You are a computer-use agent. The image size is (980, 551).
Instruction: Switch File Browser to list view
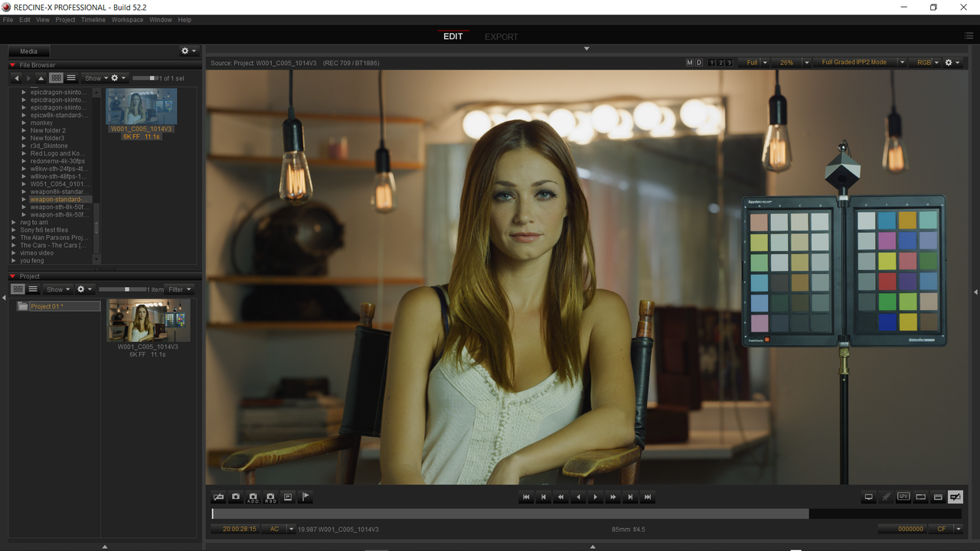[71, 78]
